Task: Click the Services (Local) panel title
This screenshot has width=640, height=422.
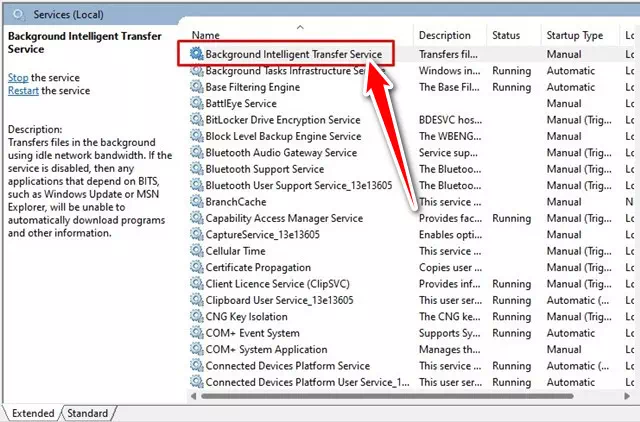Action: click(x=68, y=15)
